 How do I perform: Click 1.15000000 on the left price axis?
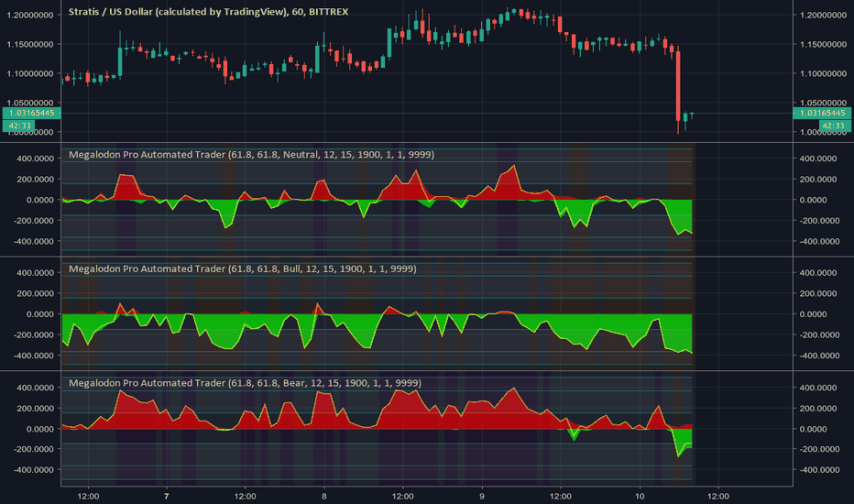(30, 44)
